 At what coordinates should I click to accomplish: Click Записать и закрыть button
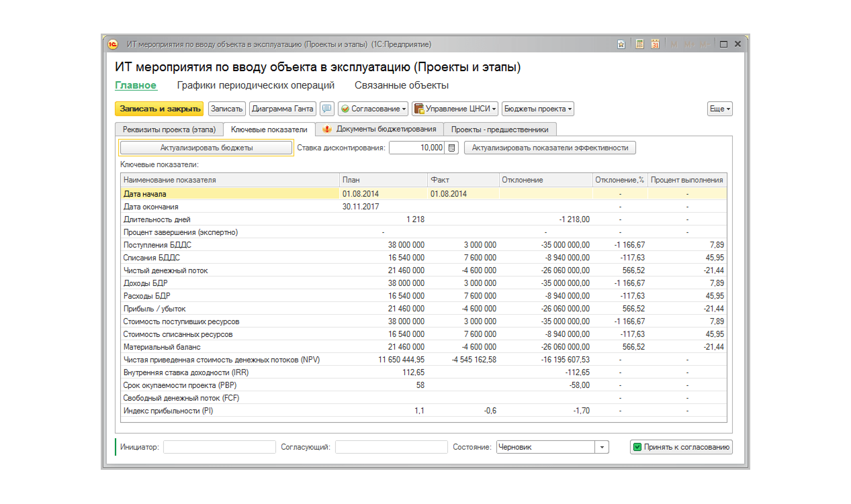pos(160,109)
